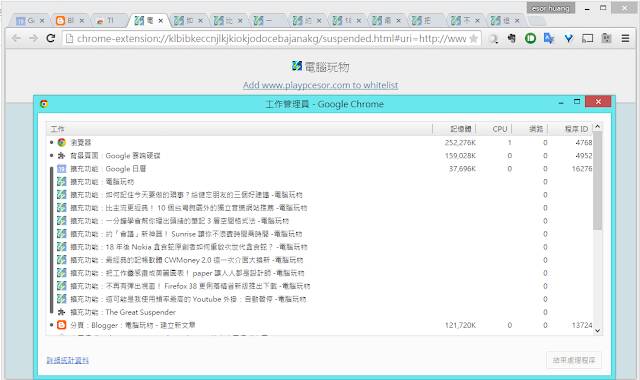Image resolution: width=640 pixels, height=380 pixels.
Task: Click the green circle extension icon
Action: (x=530, y=38)
